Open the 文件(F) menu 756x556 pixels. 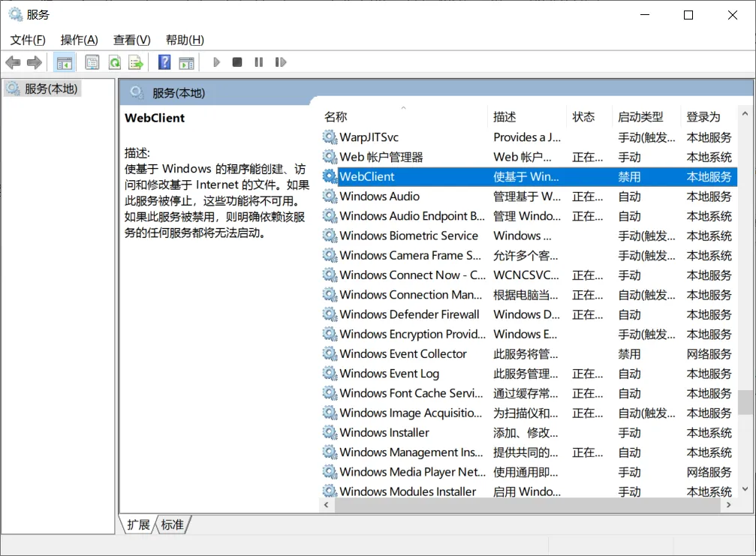(x=28, y=40)
